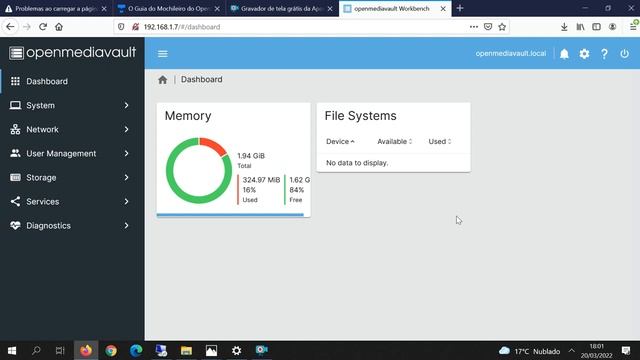Image resolution: width=640 pixels, height=360 pixels.
Task: Click the Dashboard breadcrumb label
Action: 202,80
